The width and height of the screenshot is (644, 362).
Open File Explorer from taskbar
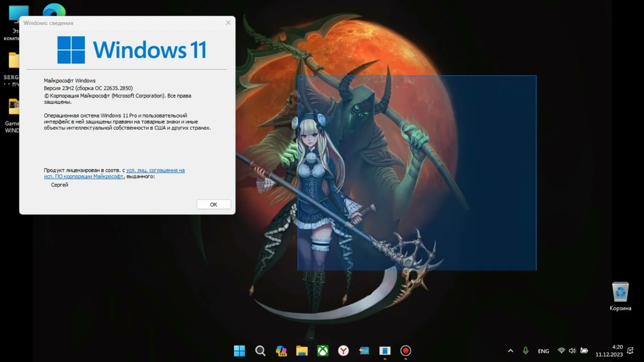tap(302, 350)
